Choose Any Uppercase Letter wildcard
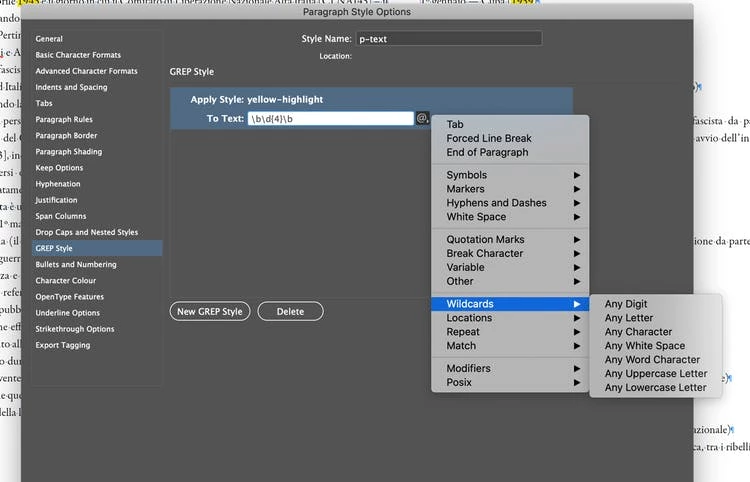The image size is (750, 482). 655,373
